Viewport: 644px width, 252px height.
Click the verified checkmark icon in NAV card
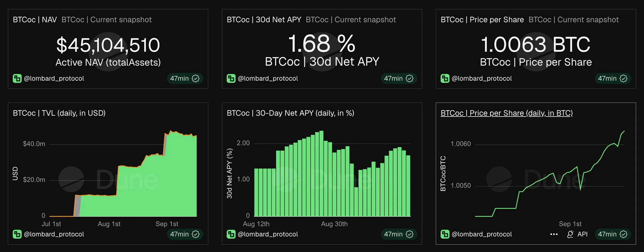pyautogui.click(x=196, y=78)
